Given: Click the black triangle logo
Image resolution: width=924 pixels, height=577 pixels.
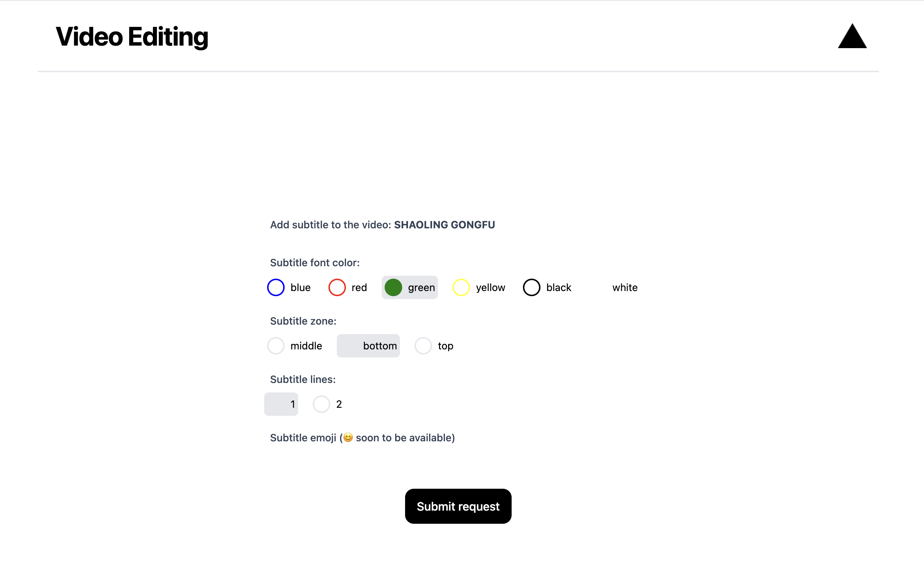Looking at the screenshot, I should pos(852,36).
